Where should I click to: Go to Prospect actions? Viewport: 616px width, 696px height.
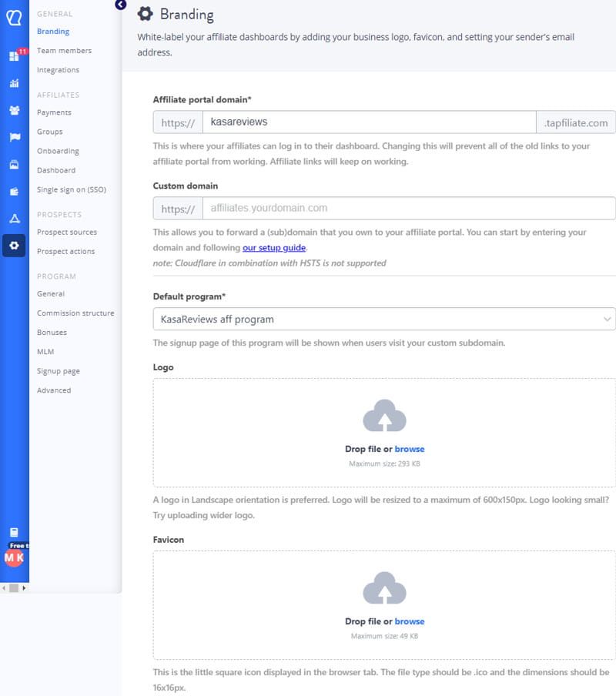pyautogui.click(x=65, y=251)
